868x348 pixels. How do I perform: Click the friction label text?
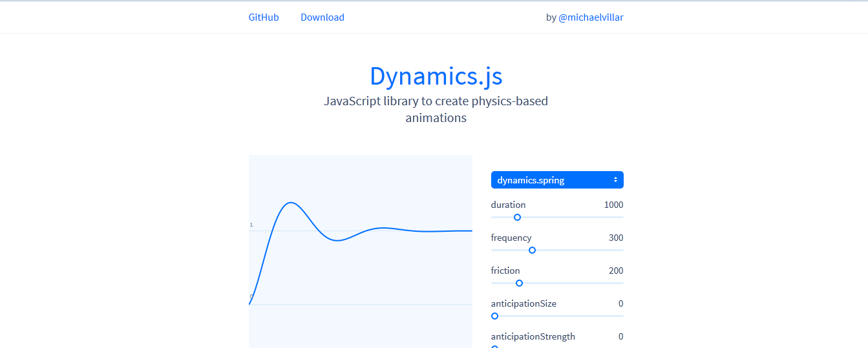coord(505,271)
